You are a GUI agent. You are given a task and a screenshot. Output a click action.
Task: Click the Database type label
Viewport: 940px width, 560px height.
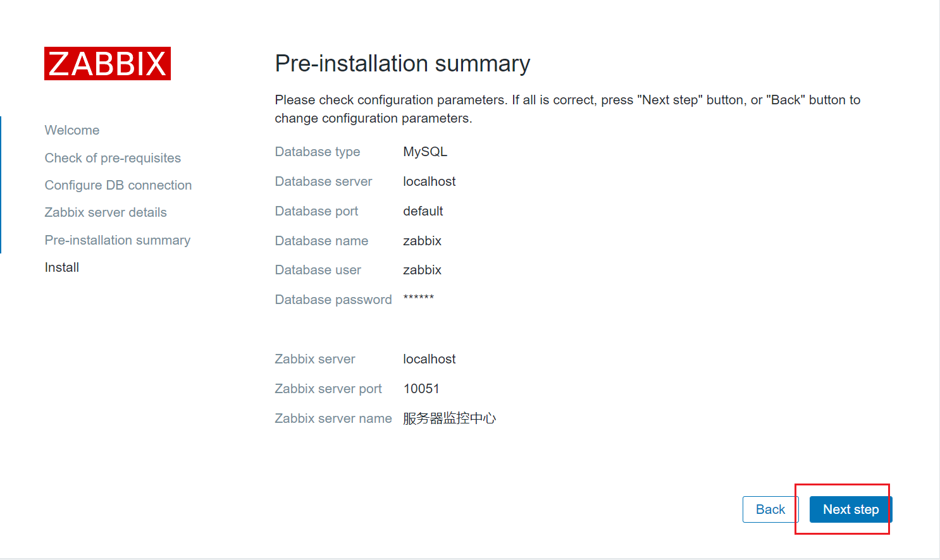tap(318, 152)
